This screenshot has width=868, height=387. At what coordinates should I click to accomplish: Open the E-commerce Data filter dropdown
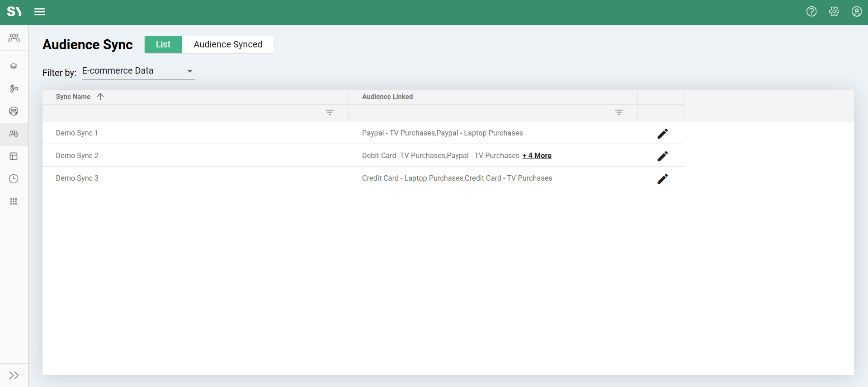tap(138, 71)
